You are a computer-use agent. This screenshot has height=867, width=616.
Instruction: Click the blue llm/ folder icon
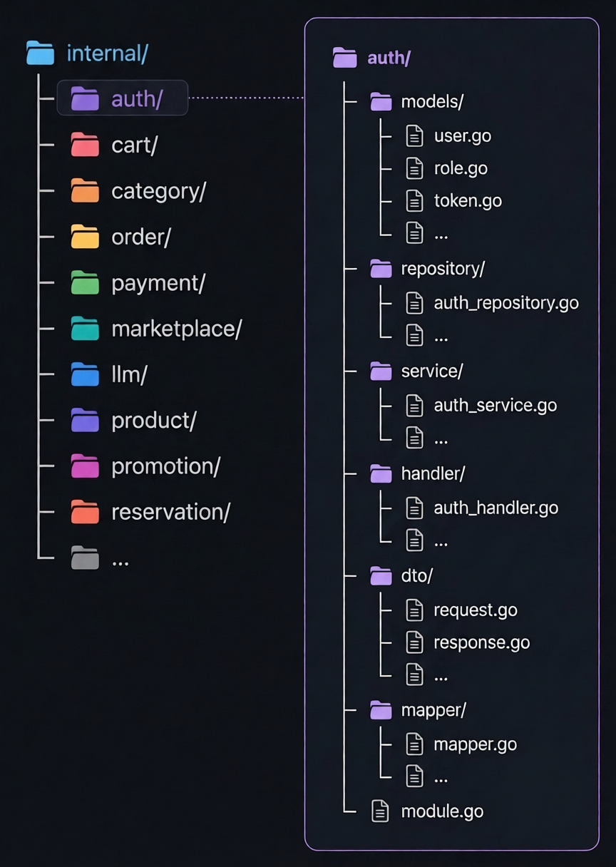coord(85,374)
